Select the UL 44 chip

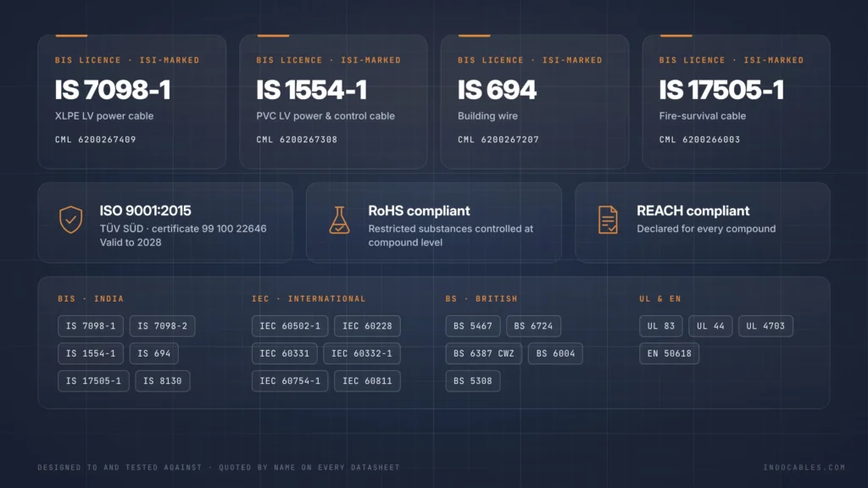(710, 326)
